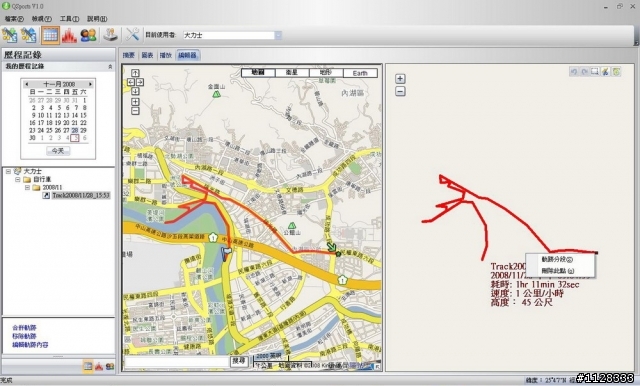This screenshot has height=386, width=640.
Task: Zoom in the track editor with plus
Action: 400,79
